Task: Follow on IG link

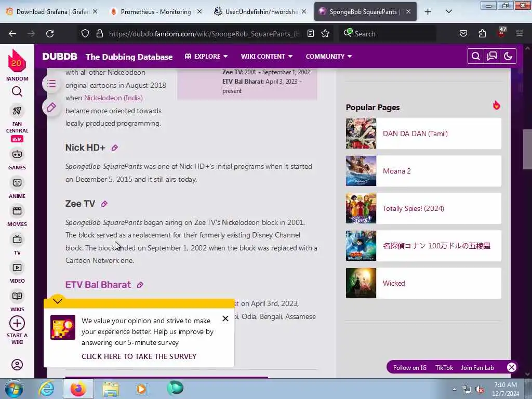Action: point(409,367)
